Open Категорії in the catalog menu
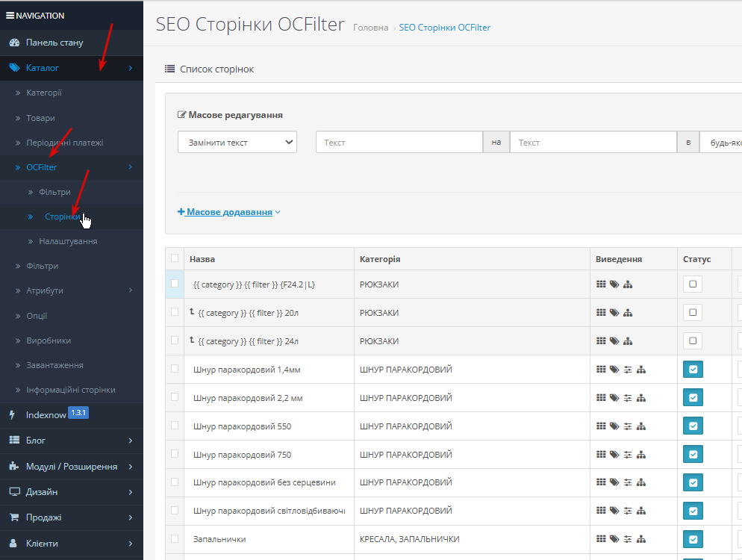The height and width of the screenshot is (560, 742). tap(44, 93)
